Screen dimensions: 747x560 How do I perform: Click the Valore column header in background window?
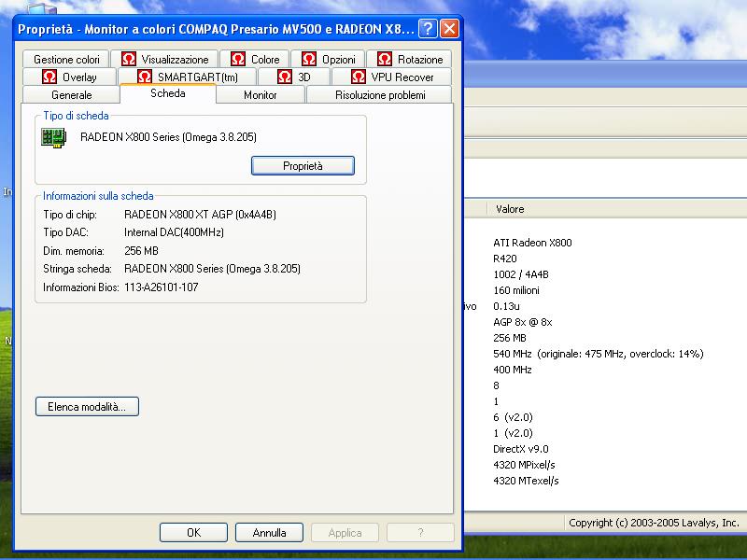(510, 209)
